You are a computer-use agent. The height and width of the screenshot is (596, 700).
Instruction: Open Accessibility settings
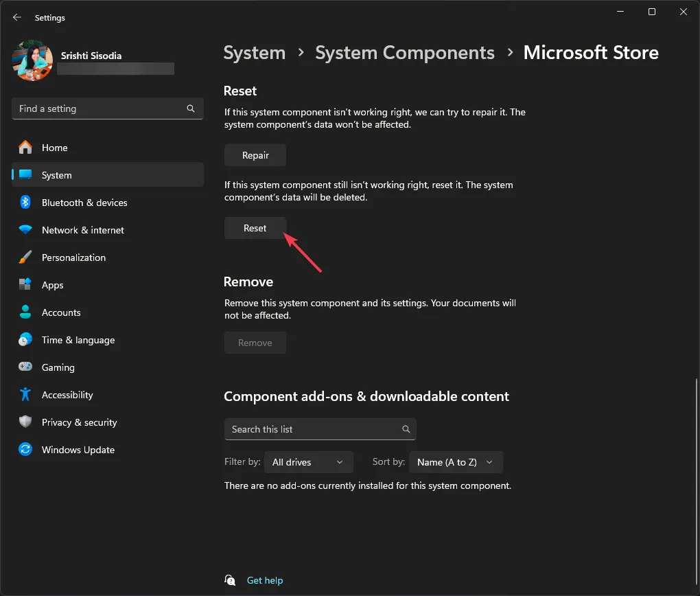pos(108,395)
